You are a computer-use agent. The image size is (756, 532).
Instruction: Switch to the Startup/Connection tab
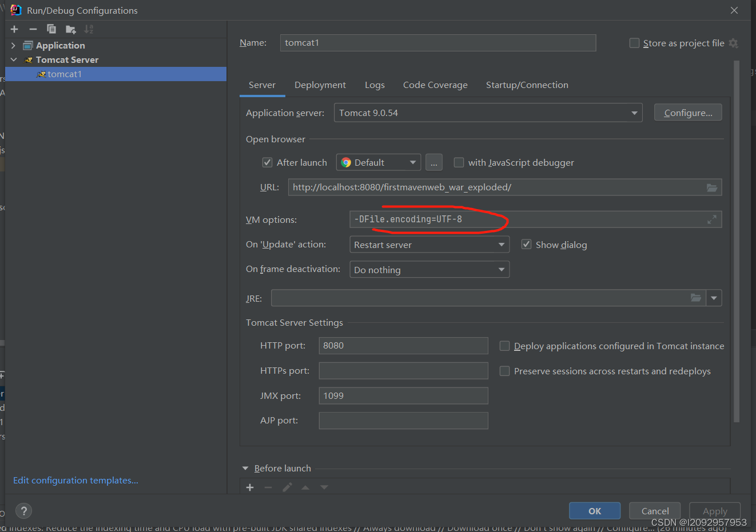[527, 85]
